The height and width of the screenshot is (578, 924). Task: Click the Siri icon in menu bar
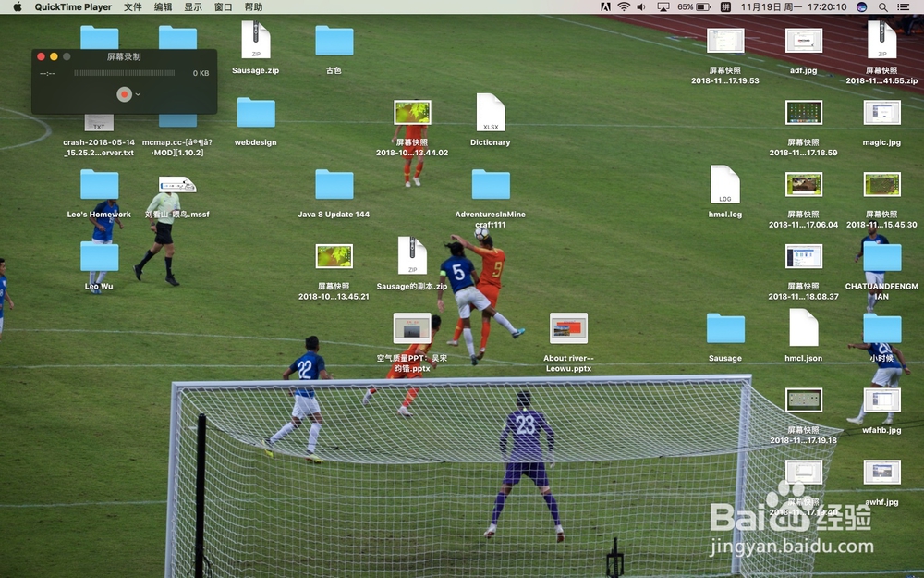[x=861, y=7]
